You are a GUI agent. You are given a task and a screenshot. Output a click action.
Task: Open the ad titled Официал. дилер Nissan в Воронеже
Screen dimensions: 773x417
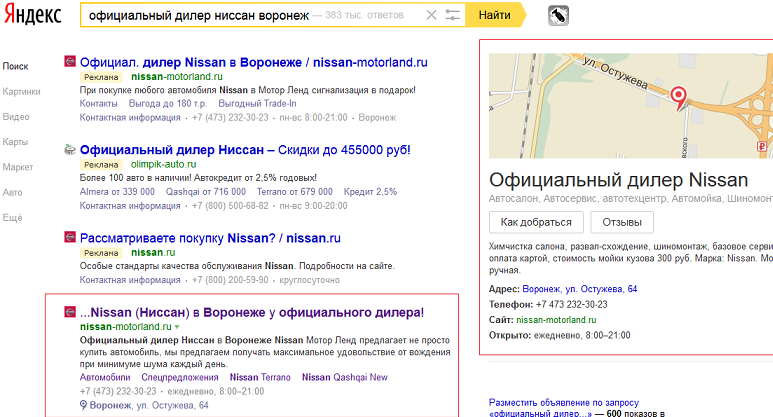pyautogui.click(x=253, y=62)
